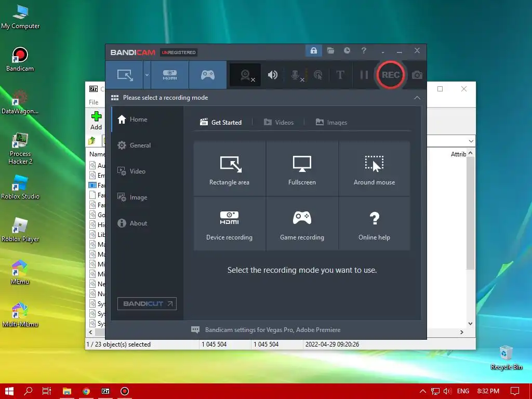Open the Windows Start menu
The width and height of the screenshot is (532, 399).
click(x=9, y=391)
